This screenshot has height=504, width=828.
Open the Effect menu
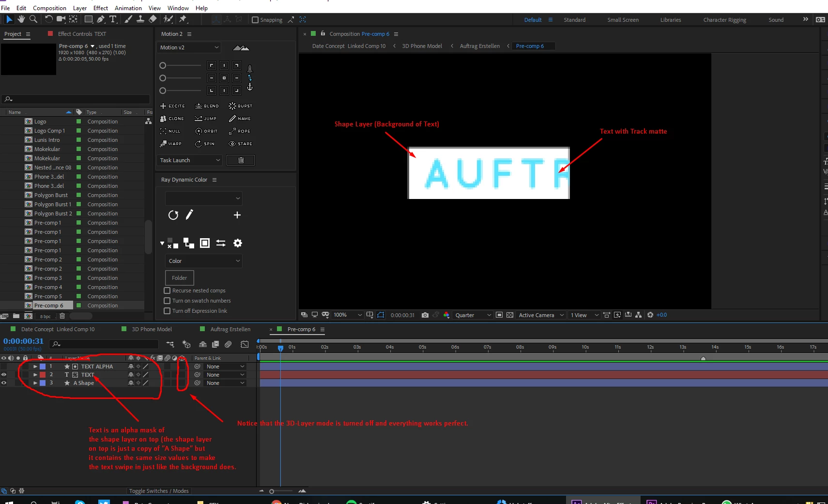point(101,8)
